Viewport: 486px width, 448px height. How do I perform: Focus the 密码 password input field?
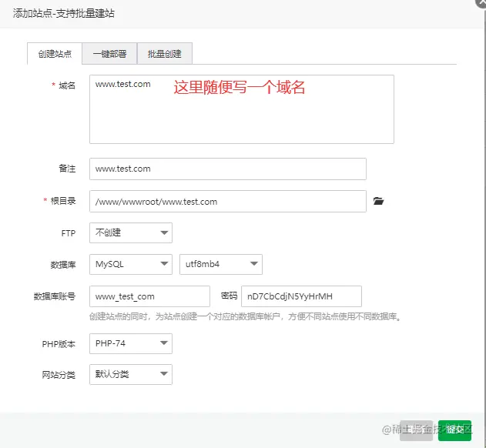pyautogui.click(x=301, y=296)
